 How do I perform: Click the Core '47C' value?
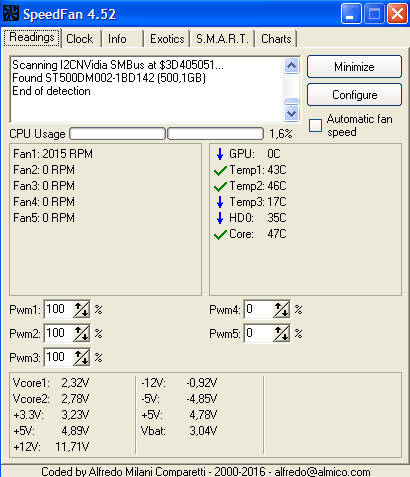[x=277, y=234]
